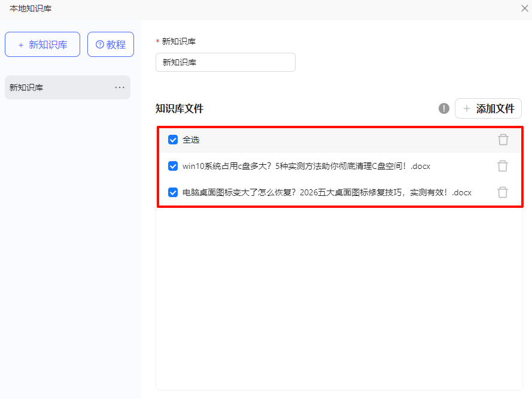This screenshot has width=532, height=399.
Task: Click the 全选 label text
Action: point(191,140)
